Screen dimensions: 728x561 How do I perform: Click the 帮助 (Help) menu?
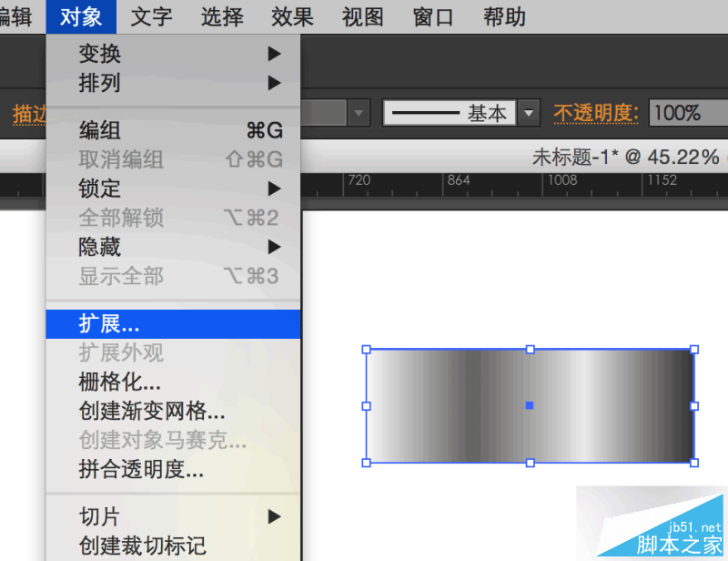click(x=503, y=15)
